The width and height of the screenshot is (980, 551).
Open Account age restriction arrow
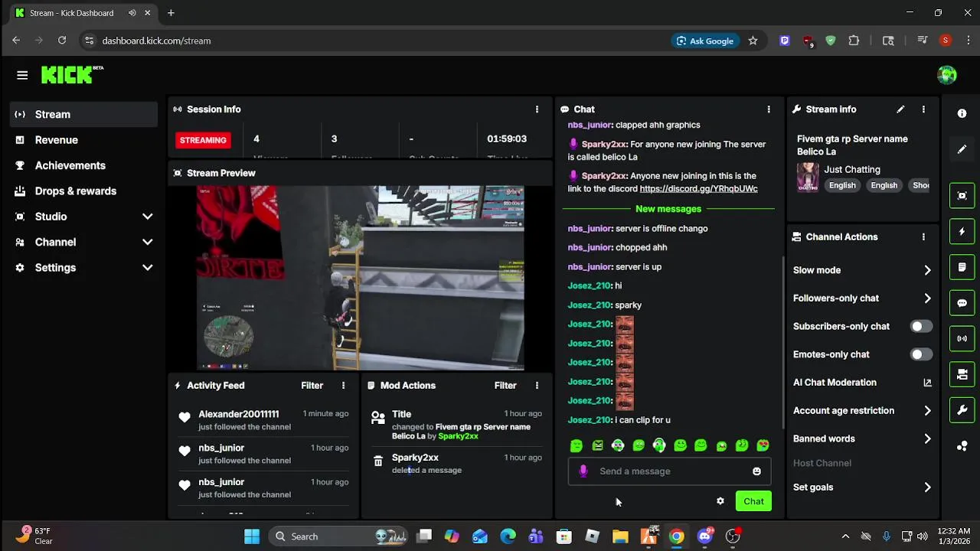pyautogui.click(x=927, y=411)
